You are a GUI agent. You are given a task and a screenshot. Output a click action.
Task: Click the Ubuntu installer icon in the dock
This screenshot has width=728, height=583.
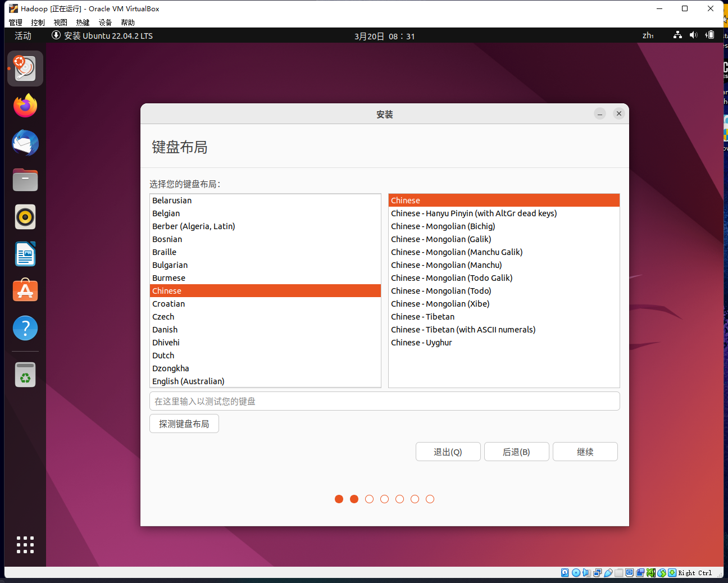(x=25, y=69)
